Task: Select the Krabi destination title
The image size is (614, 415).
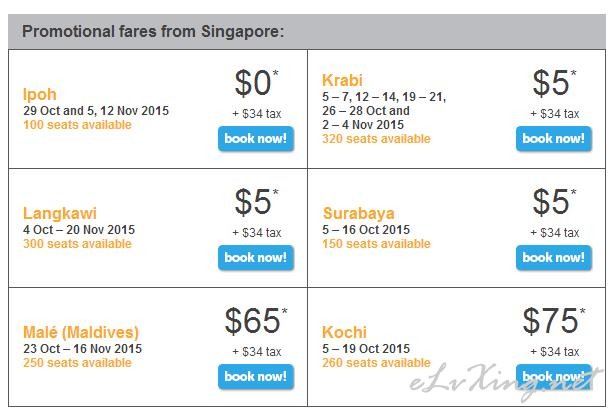Action: click(342, 80)
